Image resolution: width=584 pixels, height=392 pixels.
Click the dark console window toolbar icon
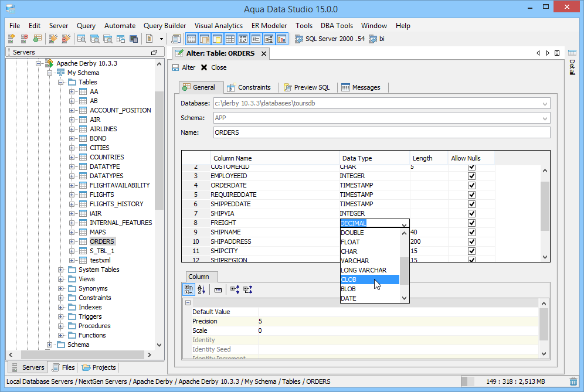point(134,39)
